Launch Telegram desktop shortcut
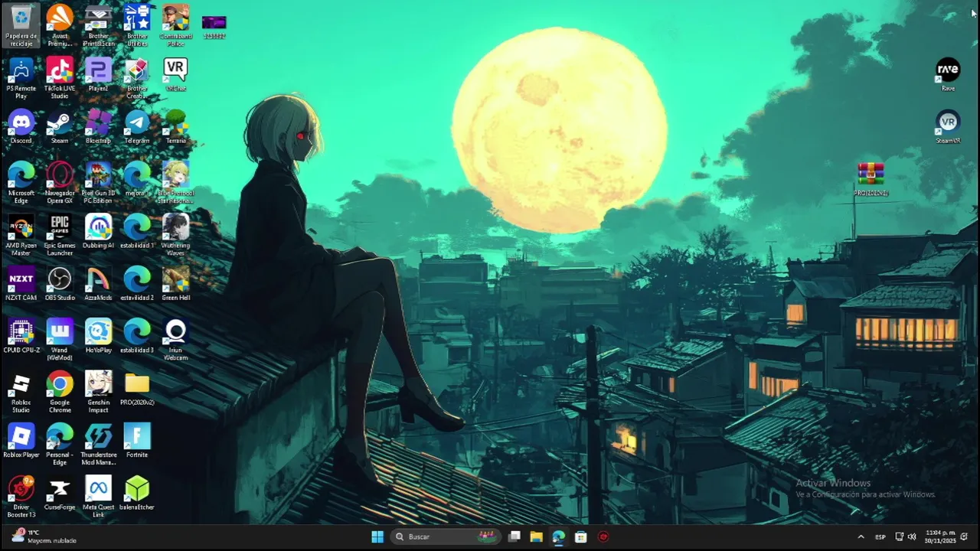Viewport: 980px width, 551px height. click(137, 126)
